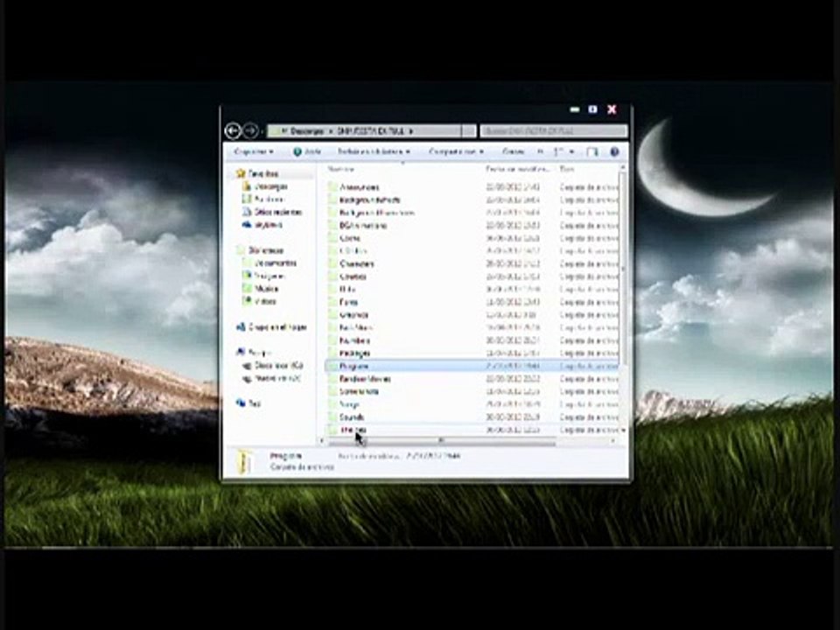Click the search box in Explorer
Viewport: 840px width, 630px height.
tap(553, 130)
